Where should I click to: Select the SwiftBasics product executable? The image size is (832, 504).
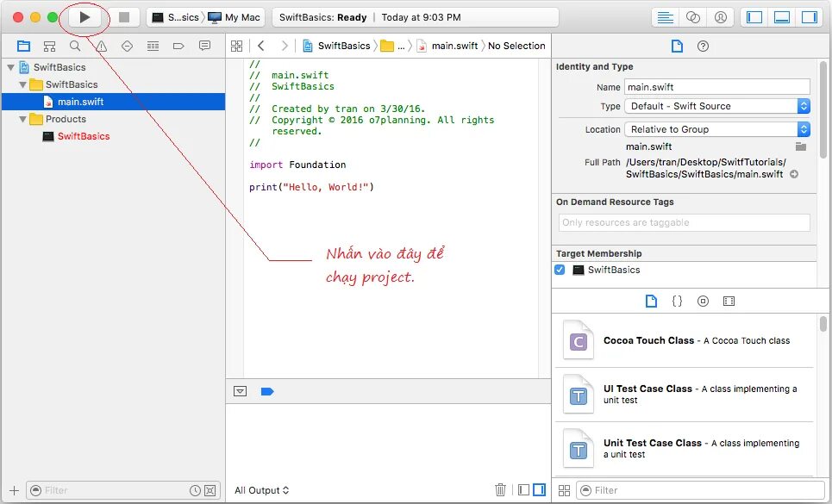[x=114, y=136]
